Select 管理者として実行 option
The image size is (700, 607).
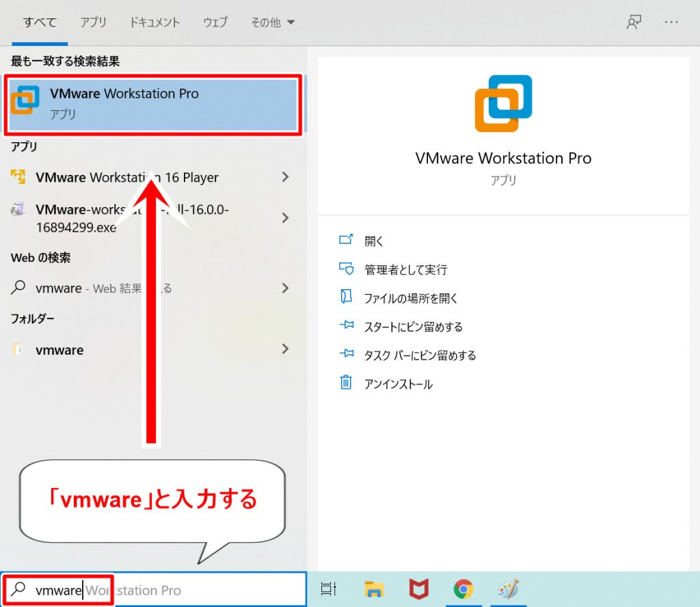405,269
